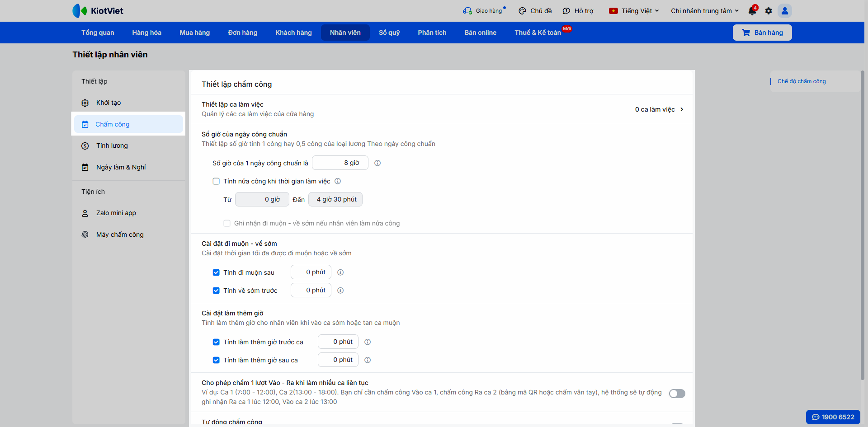Image resolution: width=868 pixels, height=427 pixels.
Task: Jump to Chế độ chấm công section
Action: pyautogui.click(x=802, y=81)
